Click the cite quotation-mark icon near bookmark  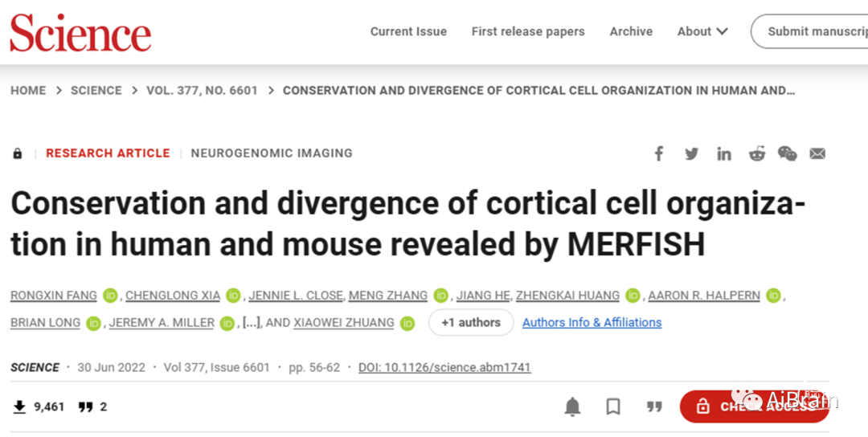pos(654,407)
